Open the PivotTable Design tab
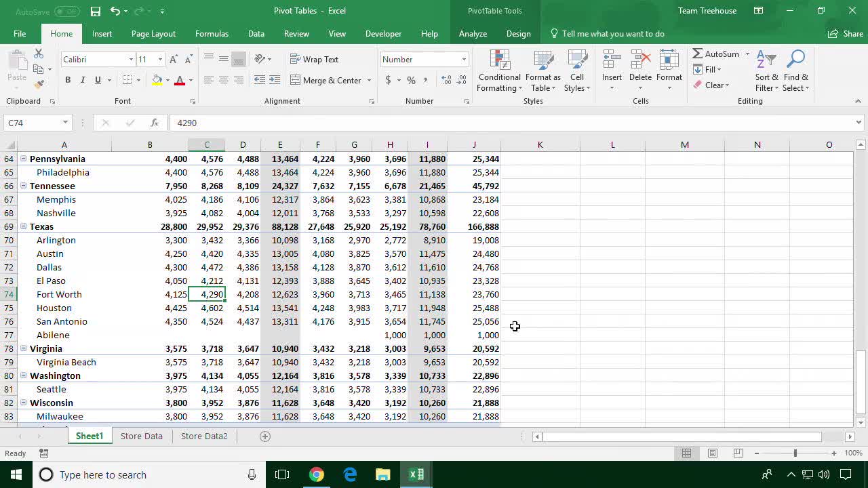868x488 pixels. [518, 34]
